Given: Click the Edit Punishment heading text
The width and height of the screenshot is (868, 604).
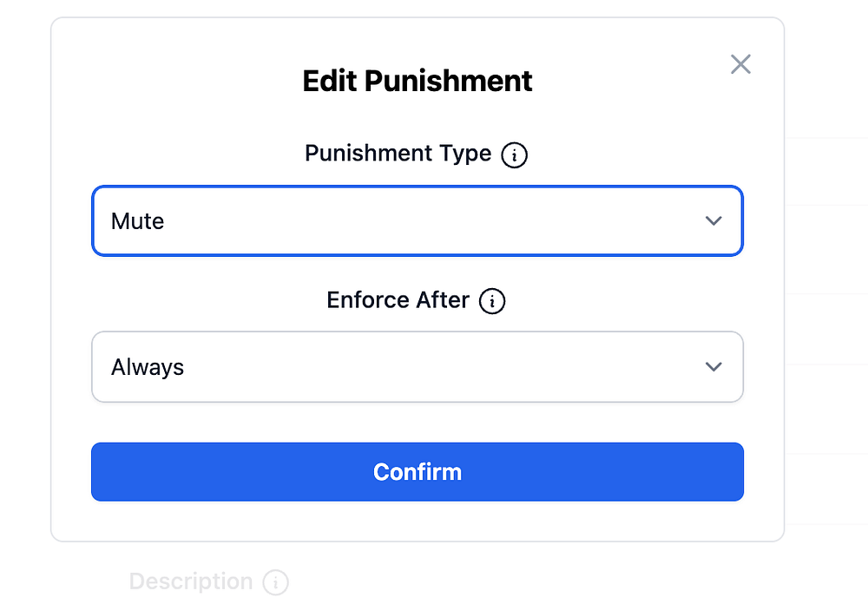Looking at the screenshot, I should coord(417,81).
